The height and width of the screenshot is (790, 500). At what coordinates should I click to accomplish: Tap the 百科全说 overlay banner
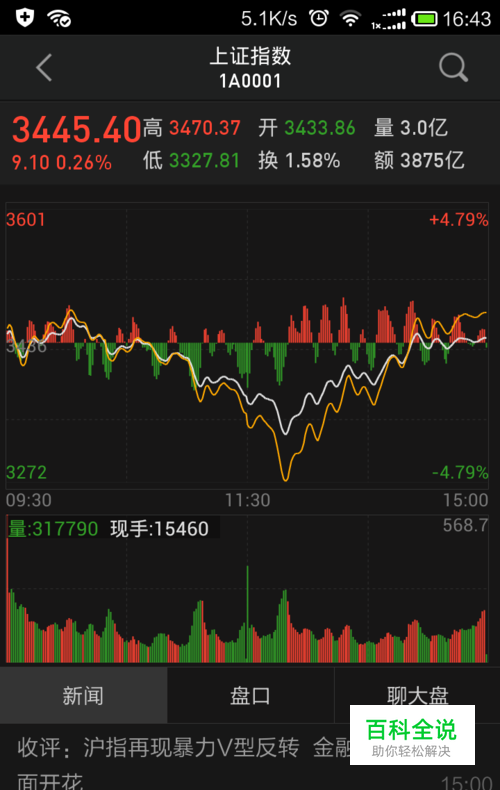coord(412,735)
